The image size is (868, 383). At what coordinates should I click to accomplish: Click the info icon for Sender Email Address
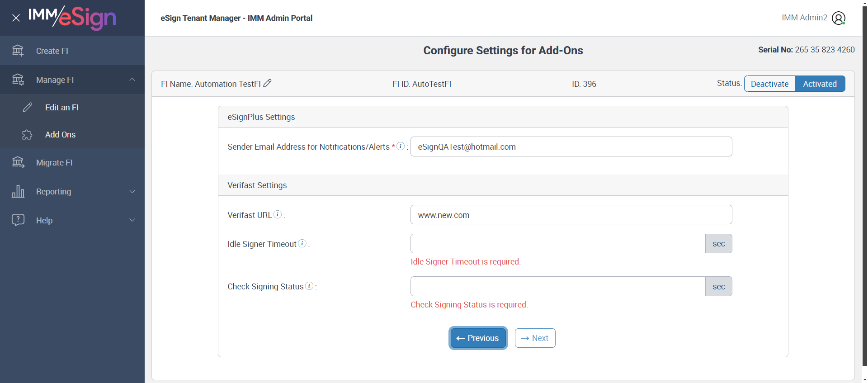point(401,146)
